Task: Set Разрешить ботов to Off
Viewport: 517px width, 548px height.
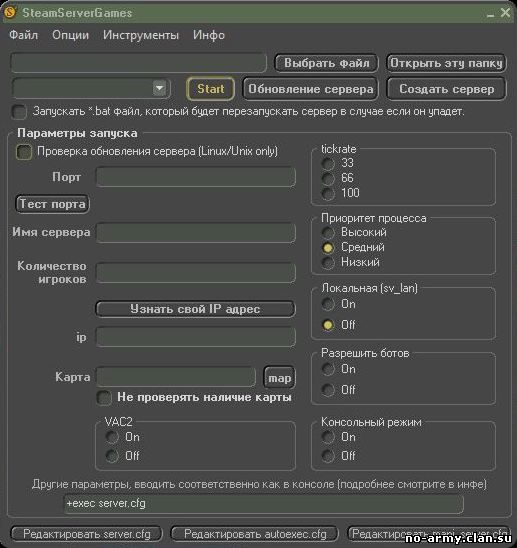Action: point(328,390)
